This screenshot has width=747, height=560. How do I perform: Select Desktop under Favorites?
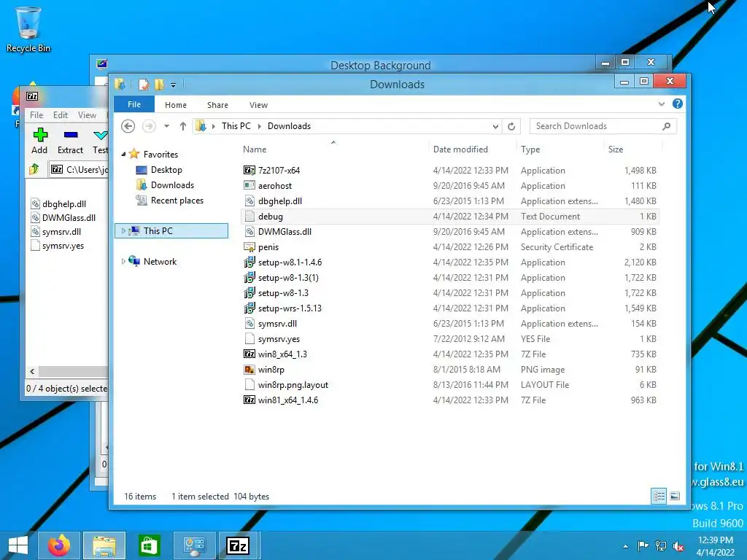coord(166,170)
